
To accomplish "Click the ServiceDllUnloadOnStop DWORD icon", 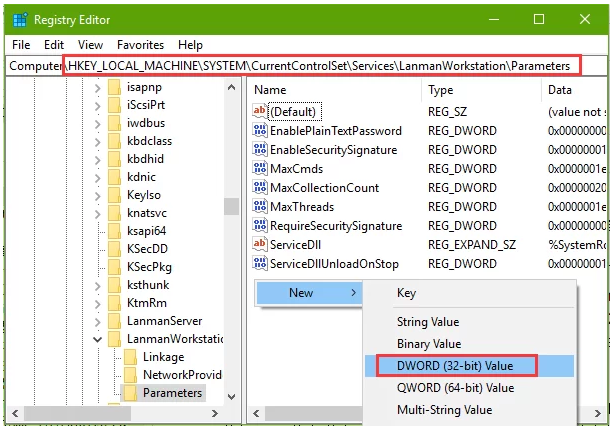I will coord(260,264).
